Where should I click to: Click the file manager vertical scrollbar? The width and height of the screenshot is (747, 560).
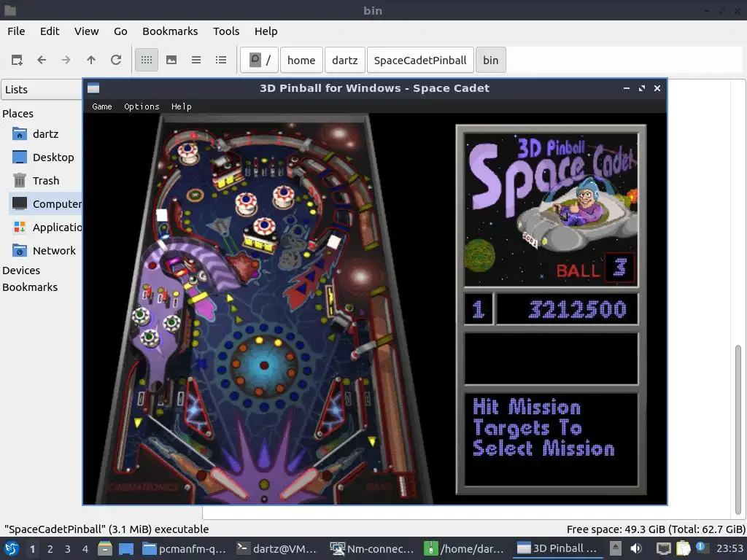tap(738, 431)
